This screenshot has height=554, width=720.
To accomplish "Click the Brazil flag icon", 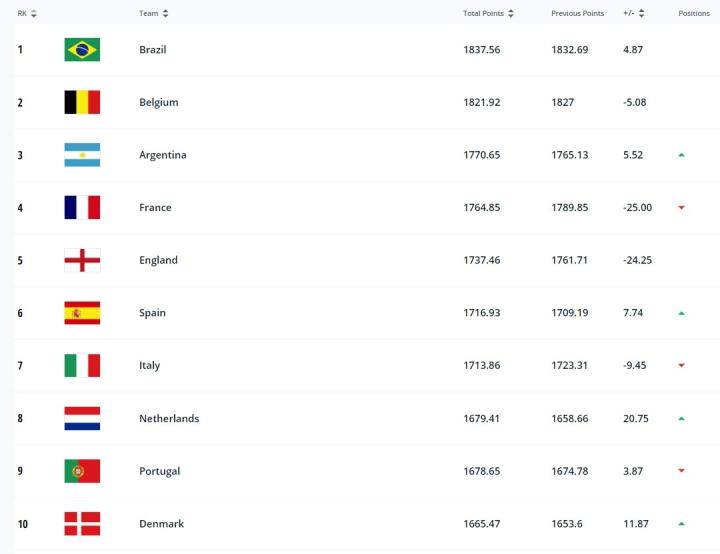I will point(82,50).
